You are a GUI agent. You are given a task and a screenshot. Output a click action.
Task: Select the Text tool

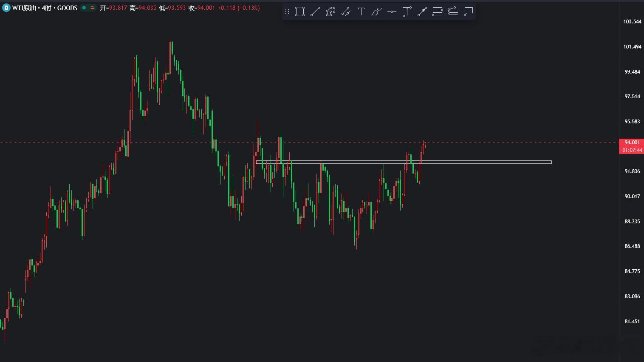click(361, 12)
